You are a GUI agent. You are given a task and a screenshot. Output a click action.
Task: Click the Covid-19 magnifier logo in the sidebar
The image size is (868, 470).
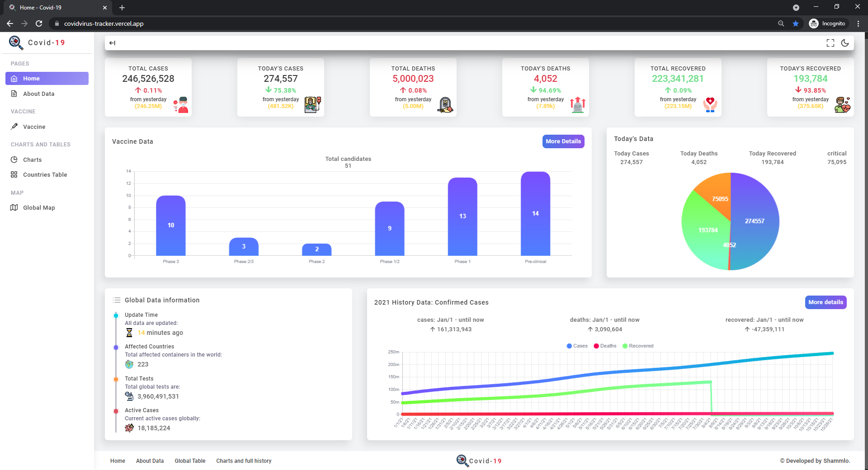[16, 42]
